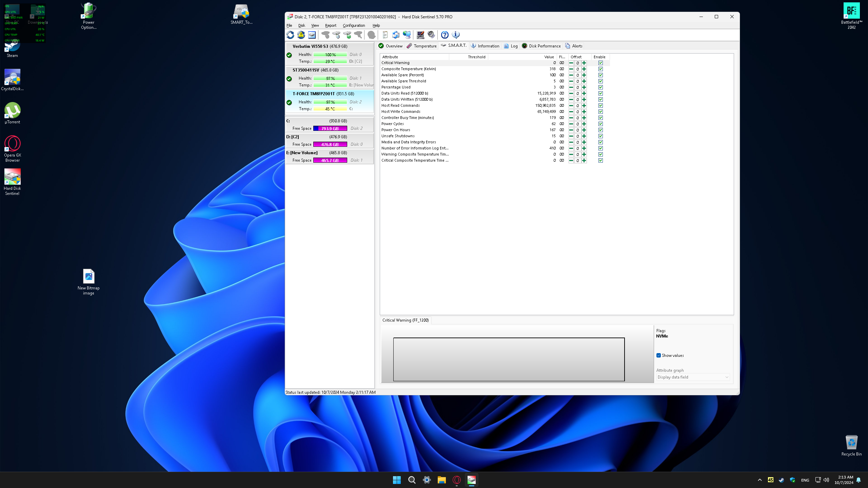Open Hard Disk Sentinel desktop shortcut
The image size is (868, 488).
pos(12,182)
